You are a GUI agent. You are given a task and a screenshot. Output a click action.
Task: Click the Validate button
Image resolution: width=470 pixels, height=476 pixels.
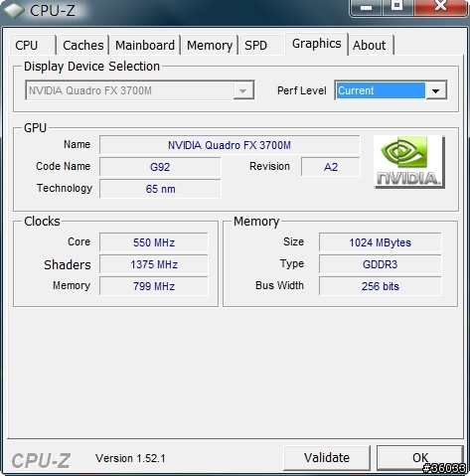(x=327, y=458)
